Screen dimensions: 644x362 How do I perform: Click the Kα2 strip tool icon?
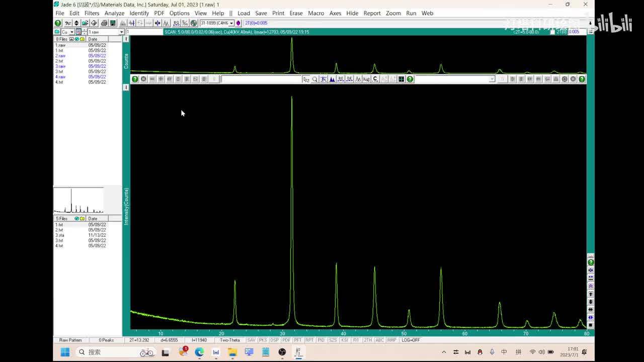point(366,79)
